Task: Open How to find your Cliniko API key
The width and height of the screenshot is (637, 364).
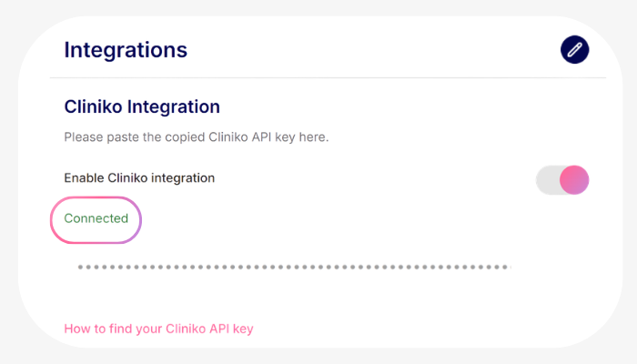Action: tap(158, 329)
